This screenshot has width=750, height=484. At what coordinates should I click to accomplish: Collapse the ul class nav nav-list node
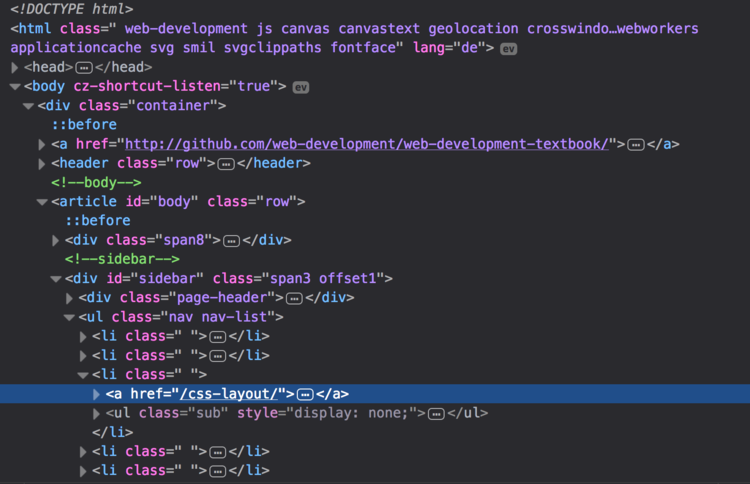point(69,317)
